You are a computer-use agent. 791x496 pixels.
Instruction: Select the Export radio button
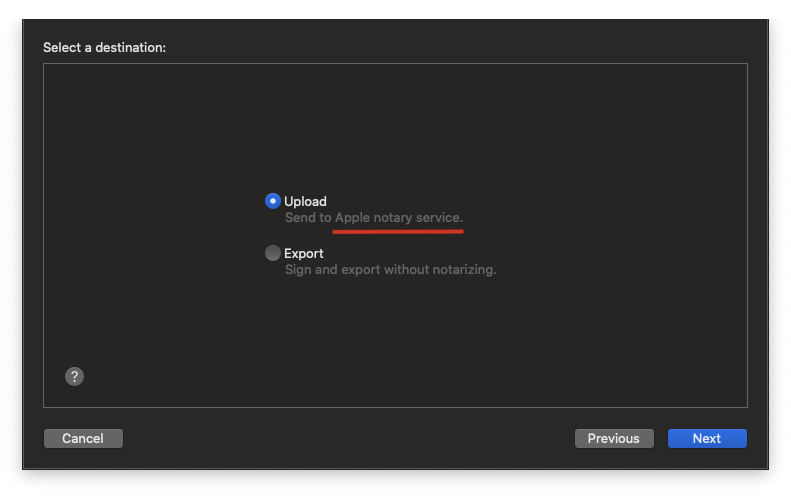[x=272, y=253]
